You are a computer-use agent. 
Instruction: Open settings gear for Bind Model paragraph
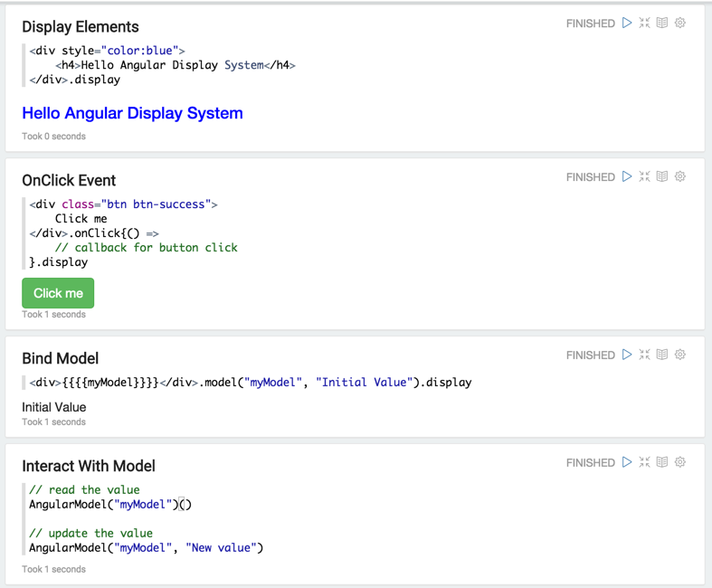coord(680,355)
